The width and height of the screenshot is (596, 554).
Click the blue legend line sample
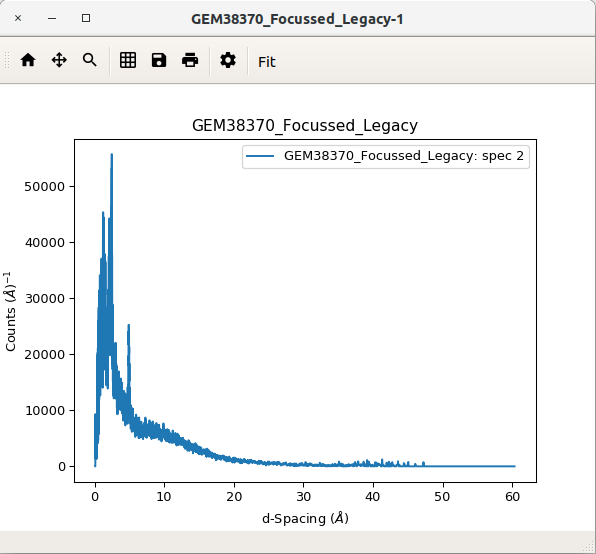point(260,156)
